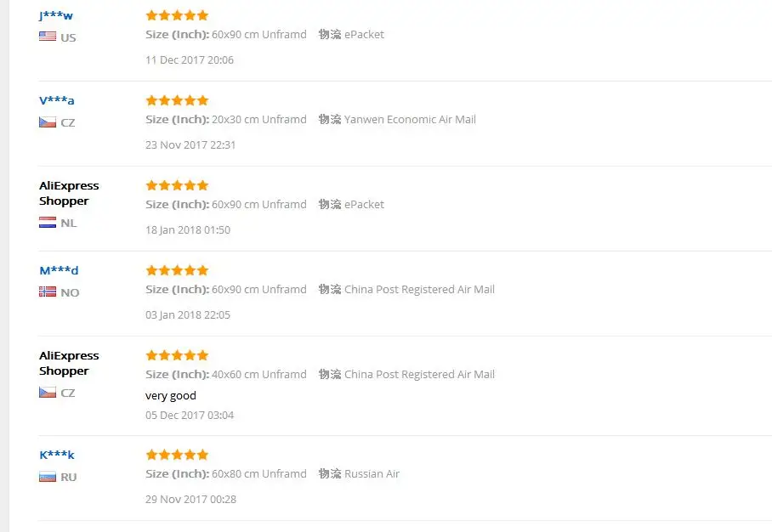Open reviewer profile J***w

[x=56, y=15]
